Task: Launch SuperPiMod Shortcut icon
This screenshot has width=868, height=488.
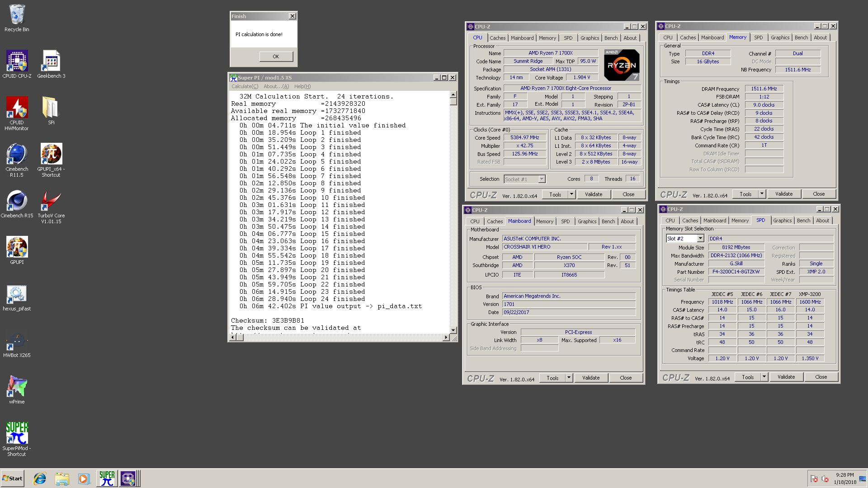Action: pyautogui.click(x=17, y=439)
